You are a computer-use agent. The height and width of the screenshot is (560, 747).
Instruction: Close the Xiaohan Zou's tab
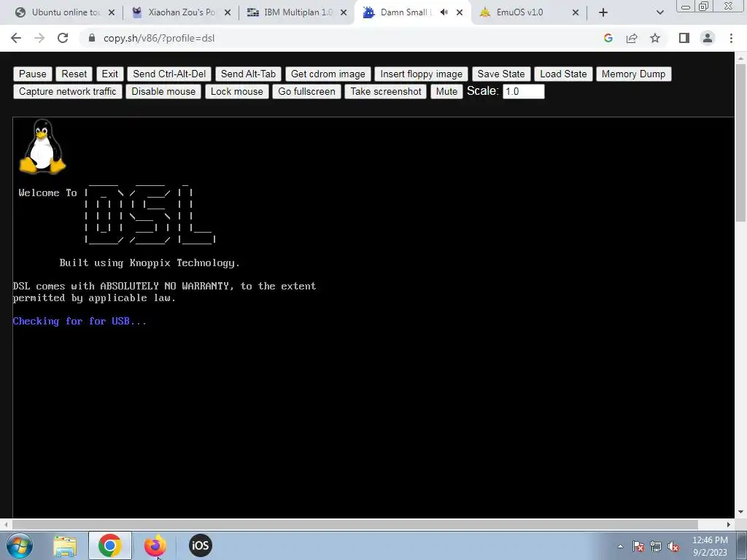pos(228,13)
